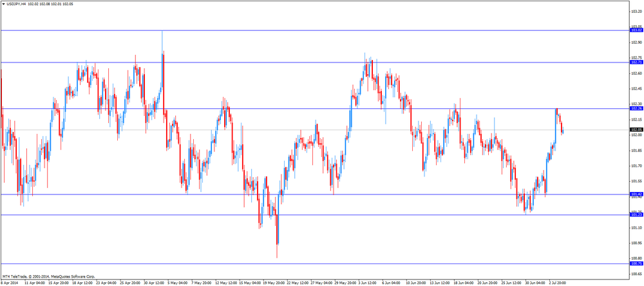Click the 102.15 price scale label

coord(637,120)
